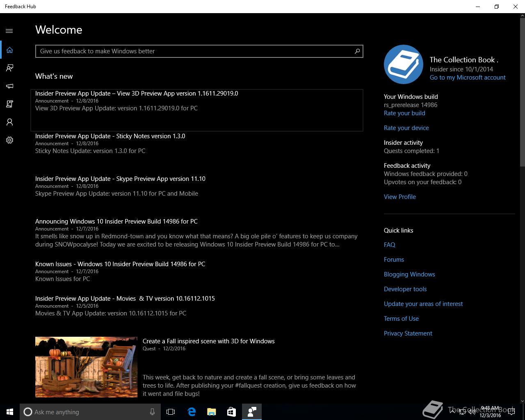Open Blogging Windows link
Image resolution: width=525 pixels, height=420 pixels.
pyautogui.click(x=409, y=274)
